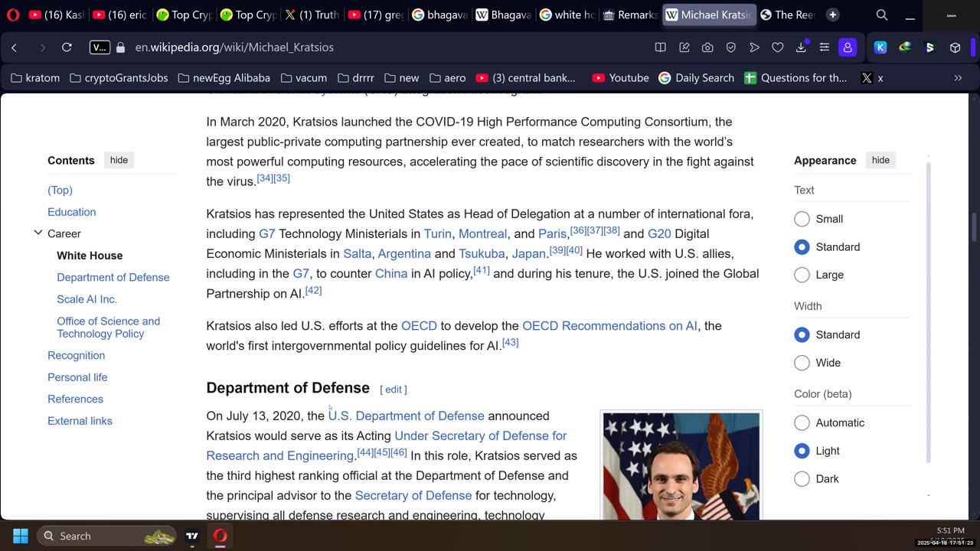
Task: Hide the Contents sidebar
Action: click(x=119, y=160)
